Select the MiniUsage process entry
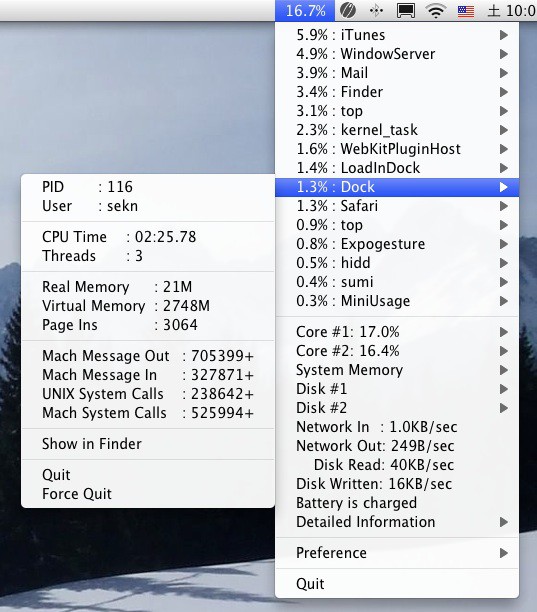The width and height of the screenshot is (537, 612). tap(397, 301)
